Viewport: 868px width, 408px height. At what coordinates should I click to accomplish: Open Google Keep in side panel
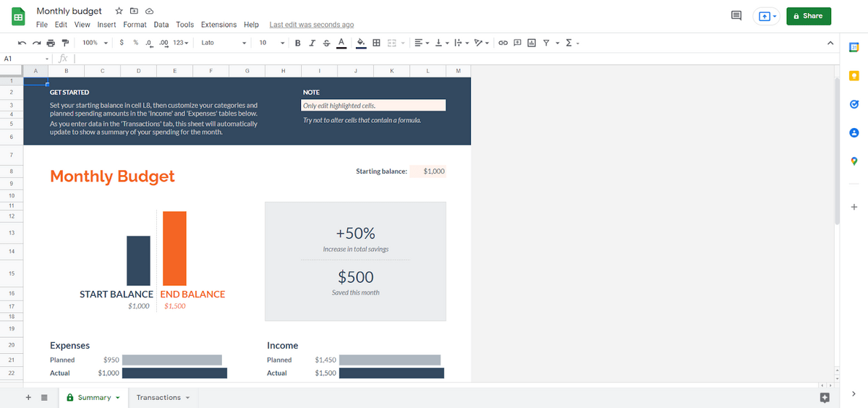click(x=854, y=75)
